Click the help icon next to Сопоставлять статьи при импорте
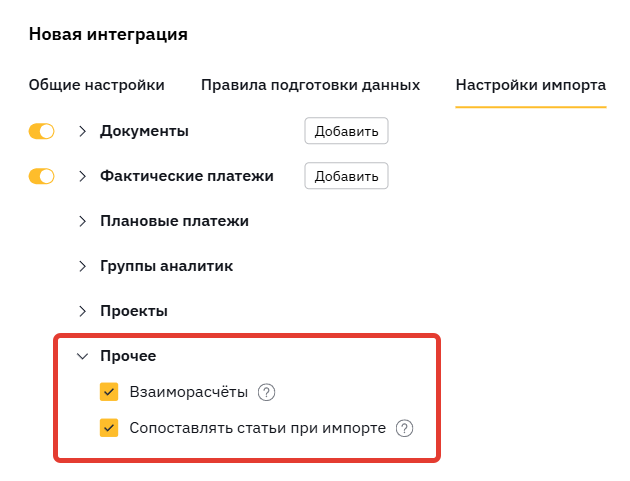The width and height of the screenshot is (630, 481). (x=404, y=428)
